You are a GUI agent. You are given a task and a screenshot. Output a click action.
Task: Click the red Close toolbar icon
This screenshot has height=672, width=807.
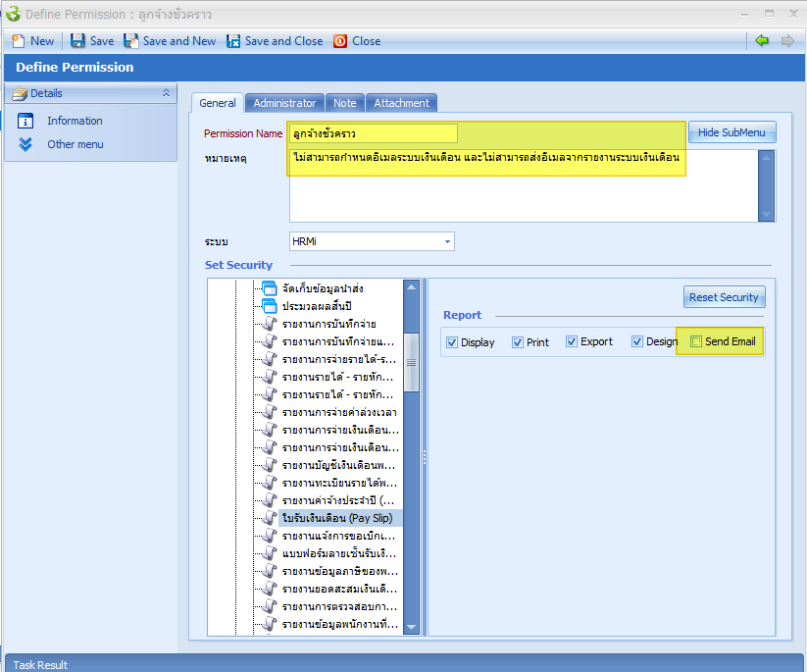tap(340, 41)
